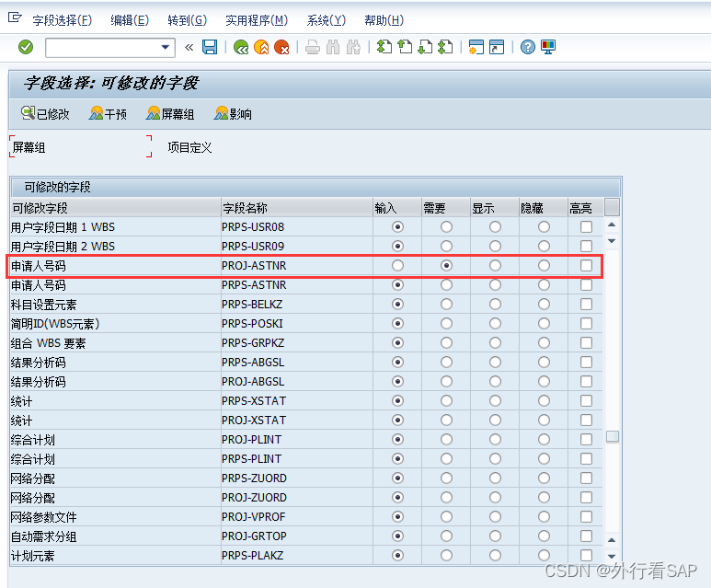Go to First Page icon

click(384, 47)
